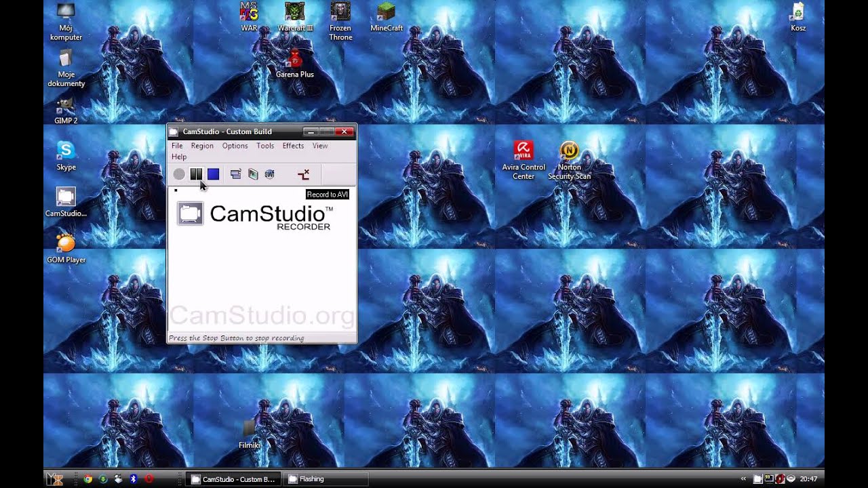Select the GIMP 2 desktop icon
This screenshot has height=488, width=868.
click(x=66, y=111)
